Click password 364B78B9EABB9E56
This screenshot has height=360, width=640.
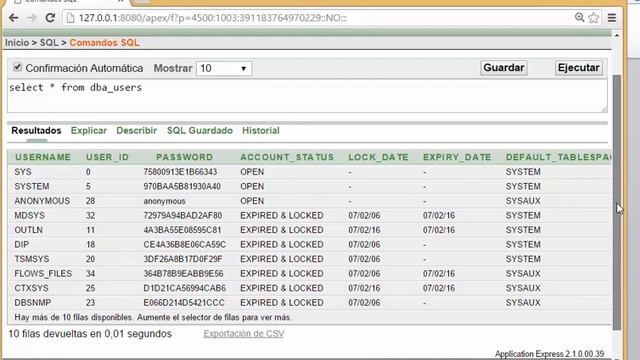pos(183,273)
